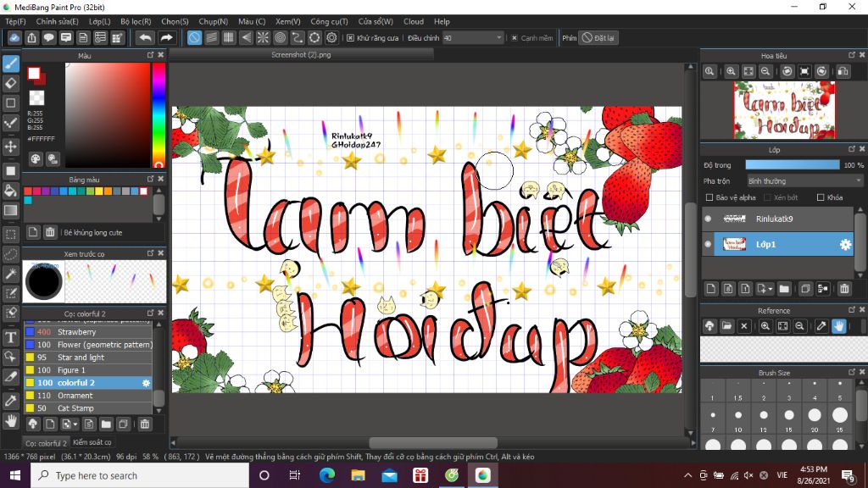868x488 pixels.
Task: Select the Text tool
Action: [x=10, y=337]
